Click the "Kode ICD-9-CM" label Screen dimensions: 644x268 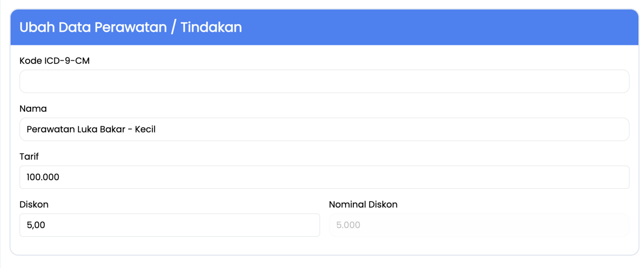pos(54,60)
